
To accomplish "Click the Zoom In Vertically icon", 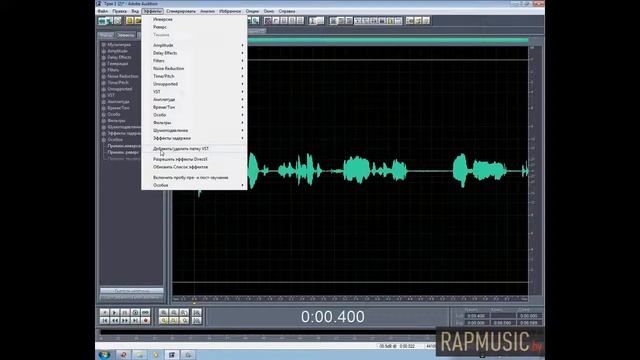I will pos(197,313).
